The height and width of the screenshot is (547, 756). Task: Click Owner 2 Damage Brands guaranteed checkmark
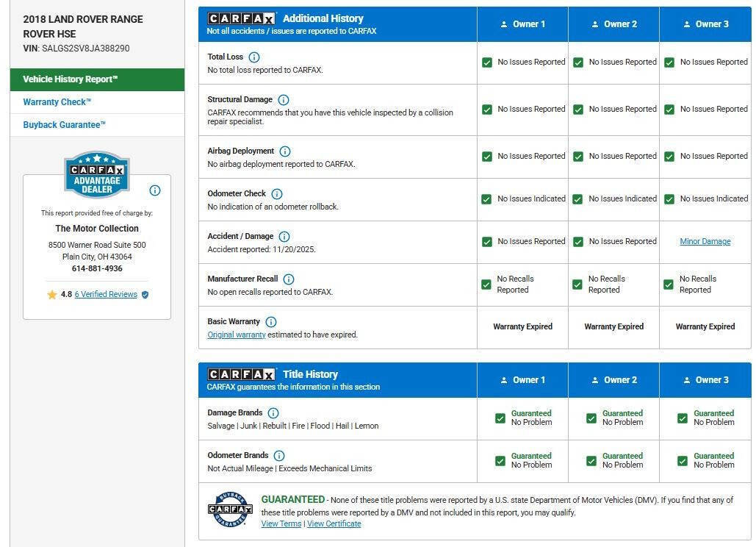coord(591,418)
